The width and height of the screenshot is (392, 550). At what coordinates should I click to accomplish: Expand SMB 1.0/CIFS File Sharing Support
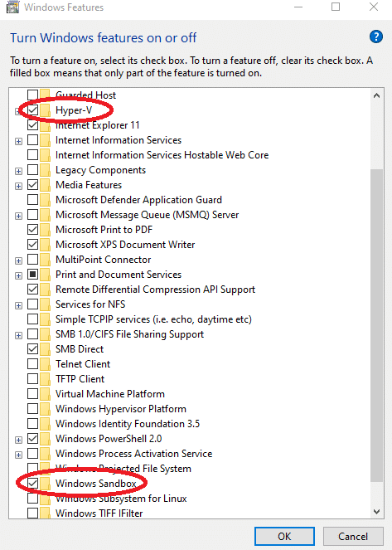click(x=18, y=335)
